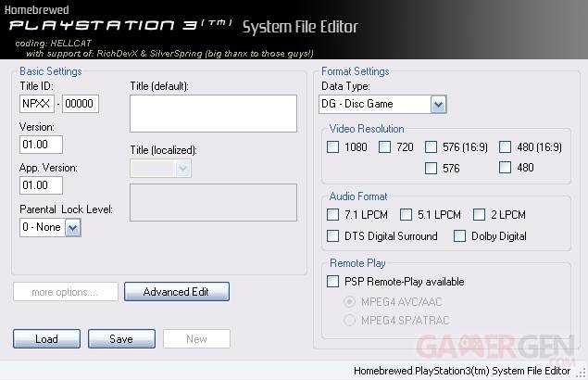Image resolution: width=588 pixels, height=380 pixels.
Task: Select the DG - Disc Game combo box
Action: click(382, 105)
